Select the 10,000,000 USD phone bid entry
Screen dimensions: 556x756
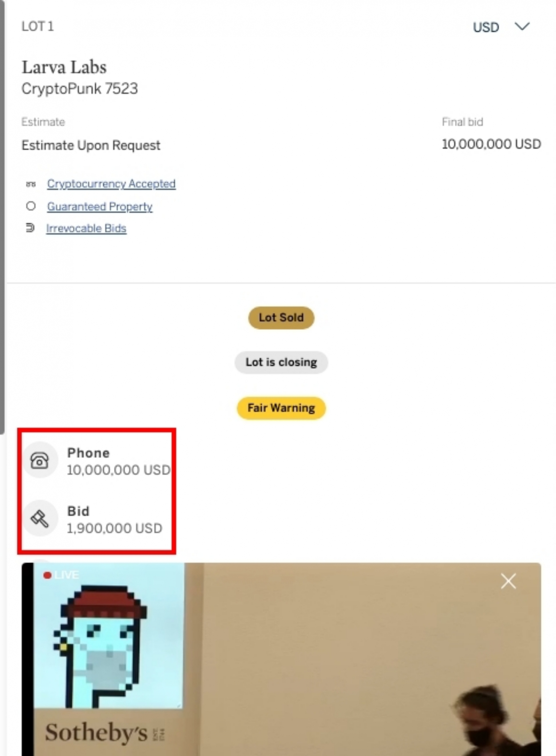pos(97,461)
